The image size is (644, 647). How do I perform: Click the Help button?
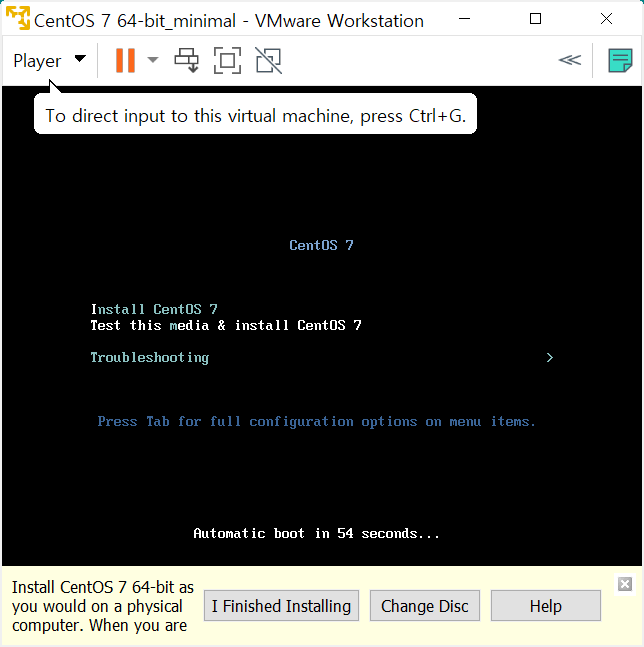tap(545, 606)
